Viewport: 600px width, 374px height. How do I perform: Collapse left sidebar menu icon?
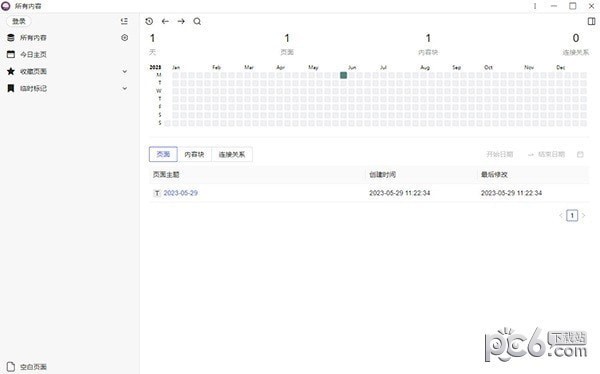(x=124, y=21)
